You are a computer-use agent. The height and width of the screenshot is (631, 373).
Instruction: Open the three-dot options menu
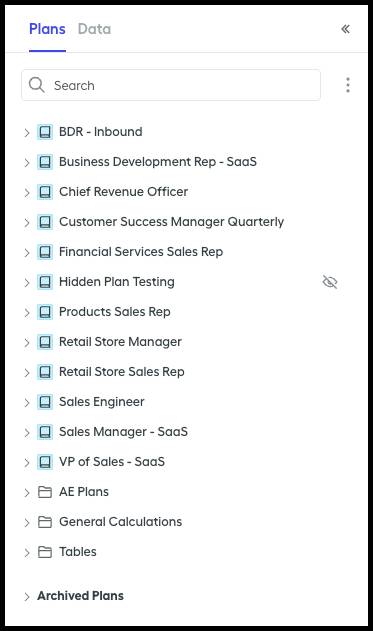pos(348,85)
